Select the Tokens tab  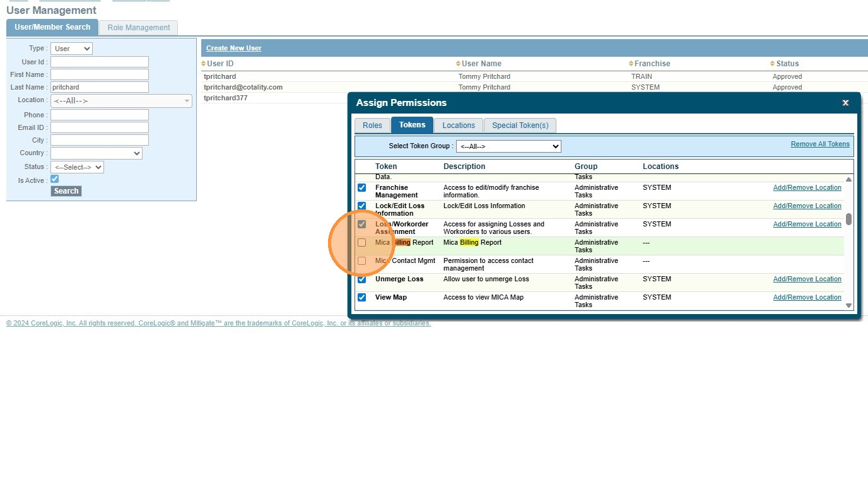pos(413,125)
